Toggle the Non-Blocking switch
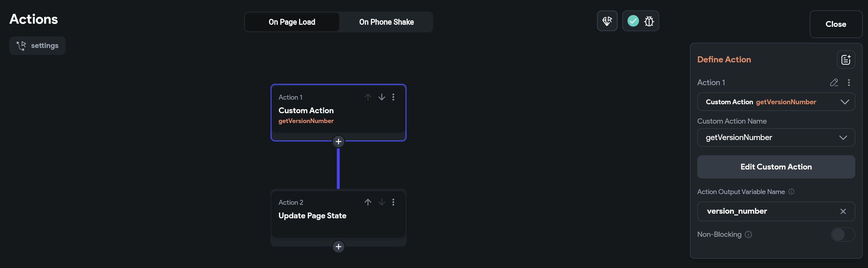 [x=842, y=234]
